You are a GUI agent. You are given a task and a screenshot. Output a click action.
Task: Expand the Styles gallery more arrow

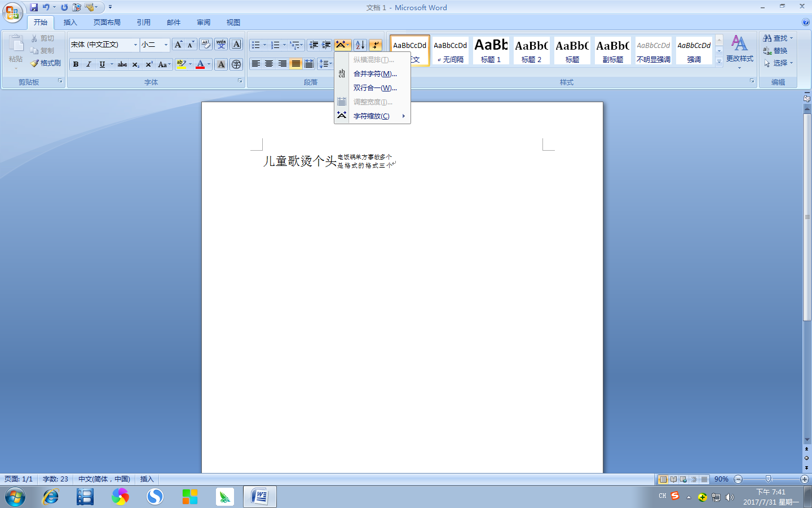[719, 62]
